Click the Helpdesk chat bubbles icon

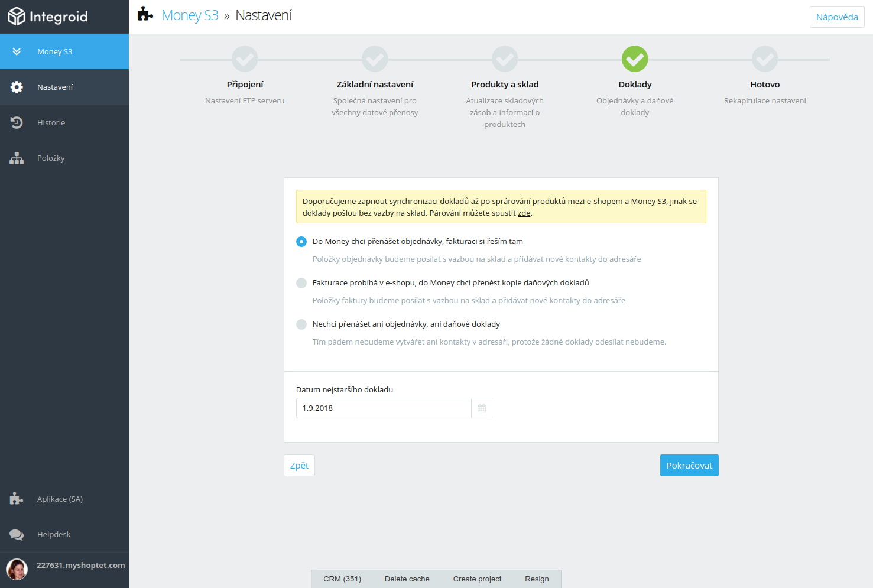(17, 535)
